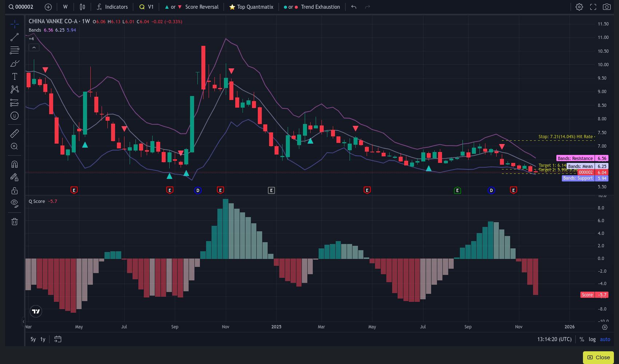Select the trend line drawing tool
This screenshot has width=619, height=364.
click(x=15, y=37)
